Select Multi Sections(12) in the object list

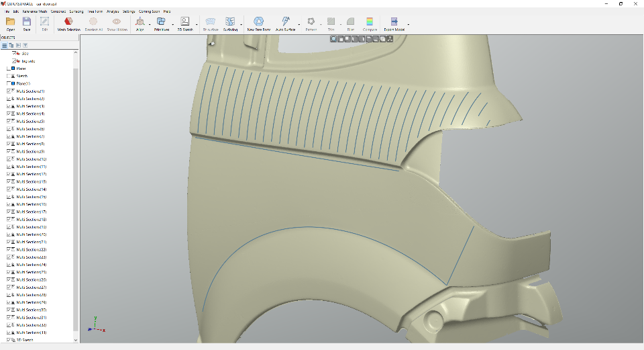pyautogui.click(x=32, y=174)
